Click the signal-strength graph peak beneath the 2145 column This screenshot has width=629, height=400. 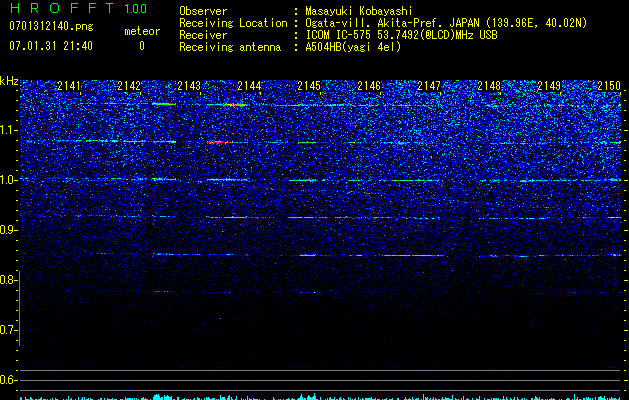coord(308,397)
